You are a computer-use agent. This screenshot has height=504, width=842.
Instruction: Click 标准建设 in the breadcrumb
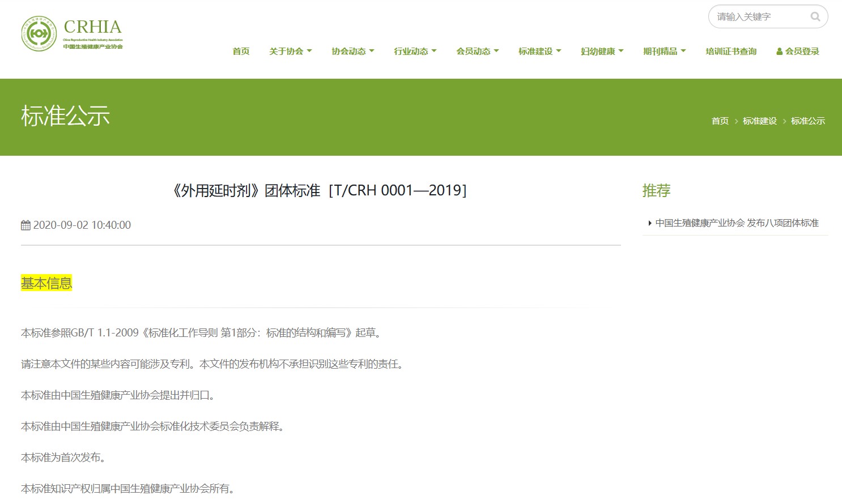pyautogui.click(x=759, y=121)
